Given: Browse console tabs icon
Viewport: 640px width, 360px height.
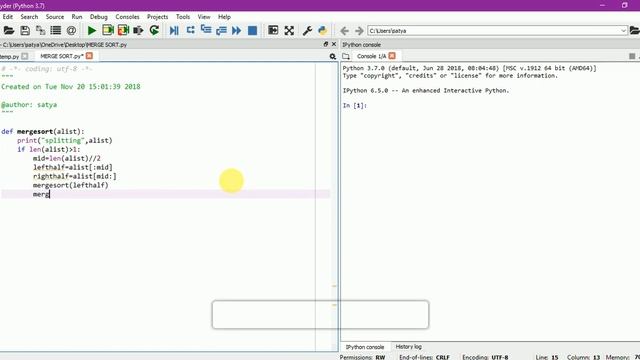Looking at the screenshot, I should click(x=346, y=56).
